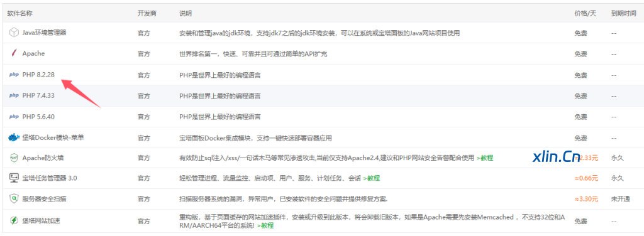Click 未开通 status for 服务器安全扫描
644x236 pixels.
coord(620,199)
